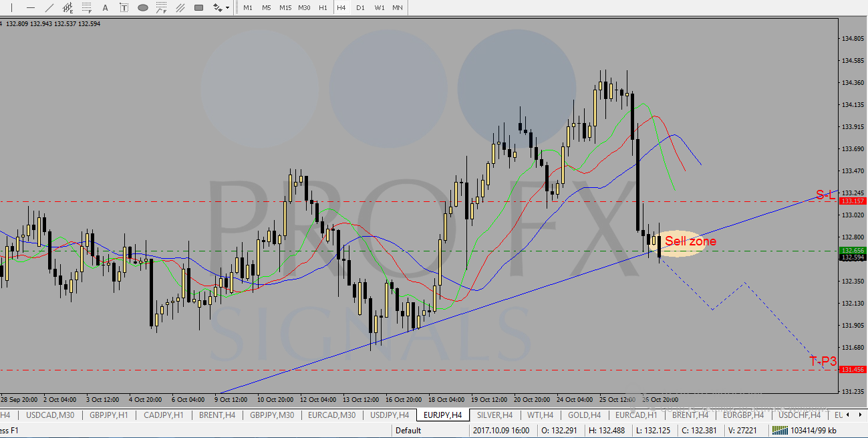Image resolution: width=868 pixels, height=438 pixels.
Task: Select the horizontal line drawing tool
Action: click(30, 7)
